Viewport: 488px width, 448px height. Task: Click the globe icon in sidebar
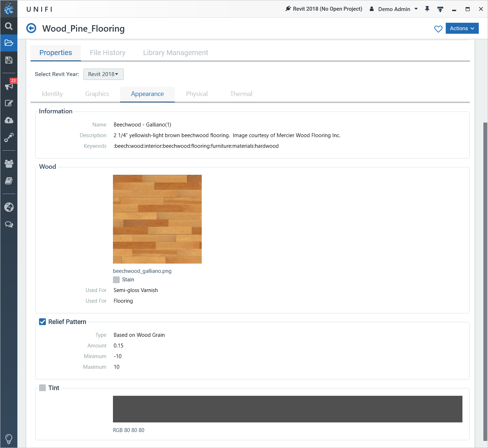coord(9,207)
